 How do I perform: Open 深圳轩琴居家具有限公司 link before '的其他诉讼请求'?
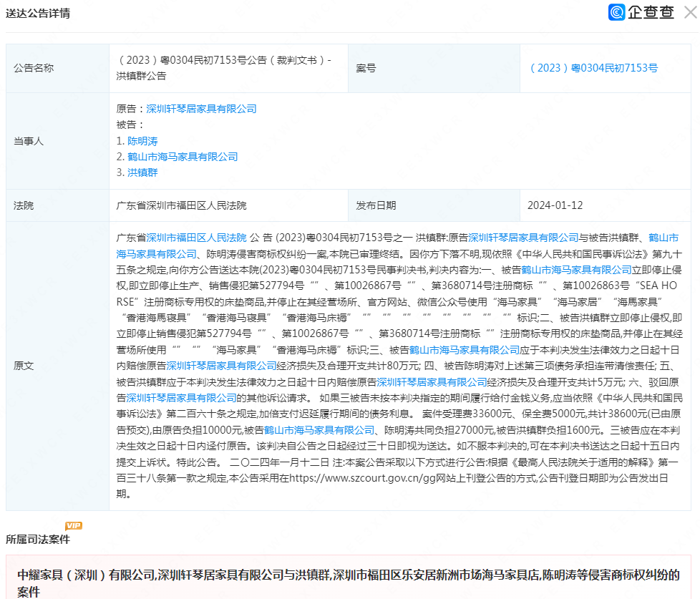(x=181, y=398)
